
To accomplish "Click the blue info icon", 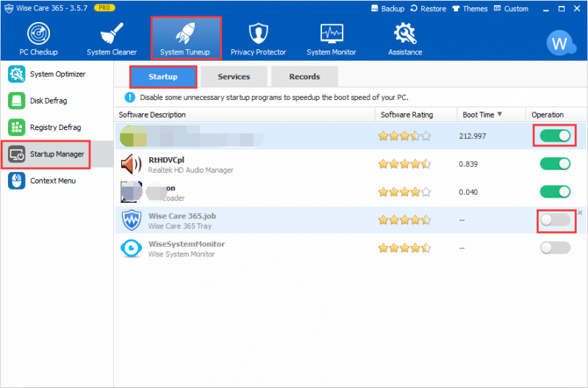I will point(130,98).
